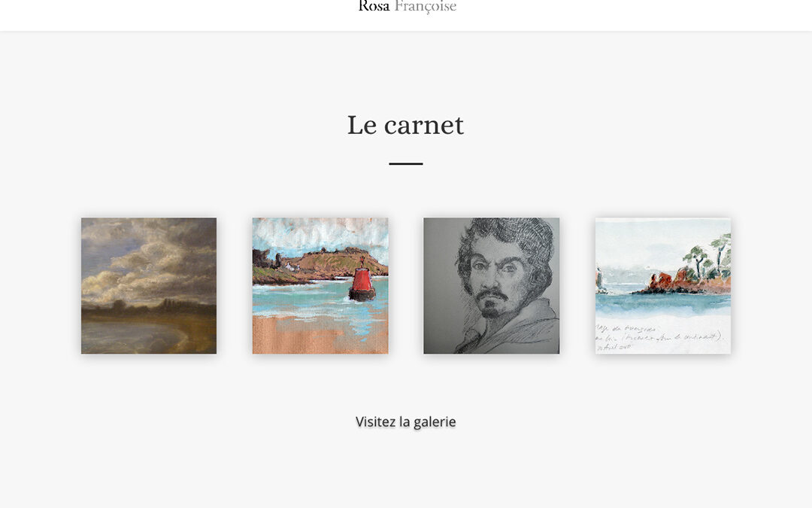This screenshot has width=812, height=508.
Task: Click the handwritten caption on the watercolor
Action: pos(658,338)
